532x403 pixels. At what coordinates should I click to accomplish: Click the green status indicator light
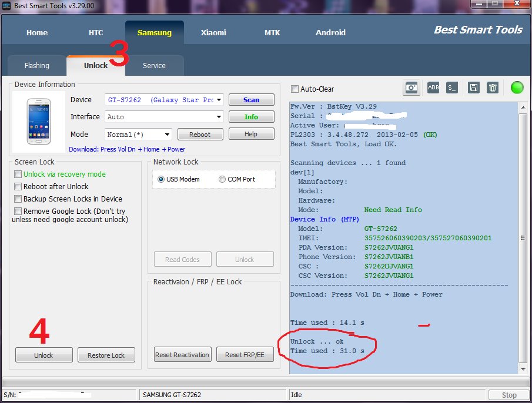click(x=517, y=88)
